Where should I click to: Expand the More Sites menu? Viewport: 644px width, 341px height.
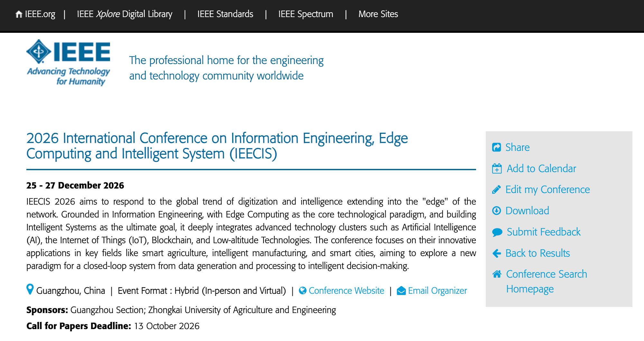tap(378, 14)
